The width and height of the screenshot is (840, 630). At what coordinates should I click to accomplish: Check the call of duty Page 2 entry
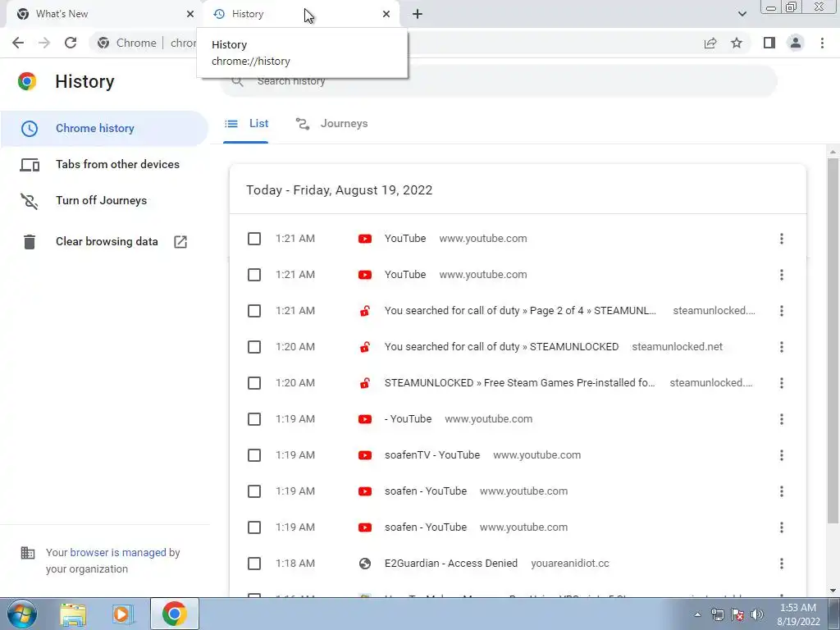pos(254,311)
